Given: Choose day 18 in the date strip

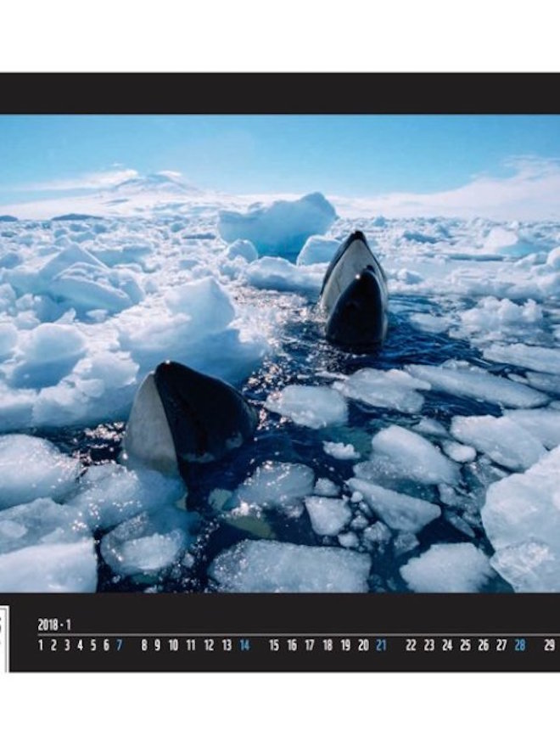Looking at the screenshot, I should coord(328,645).
